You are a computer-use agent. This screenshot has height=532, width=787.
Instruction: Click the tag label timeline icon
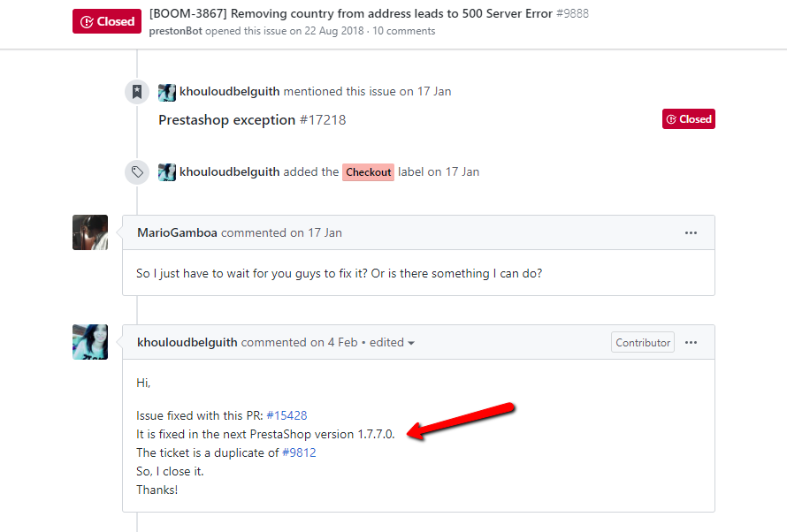(x=137, y=172)
